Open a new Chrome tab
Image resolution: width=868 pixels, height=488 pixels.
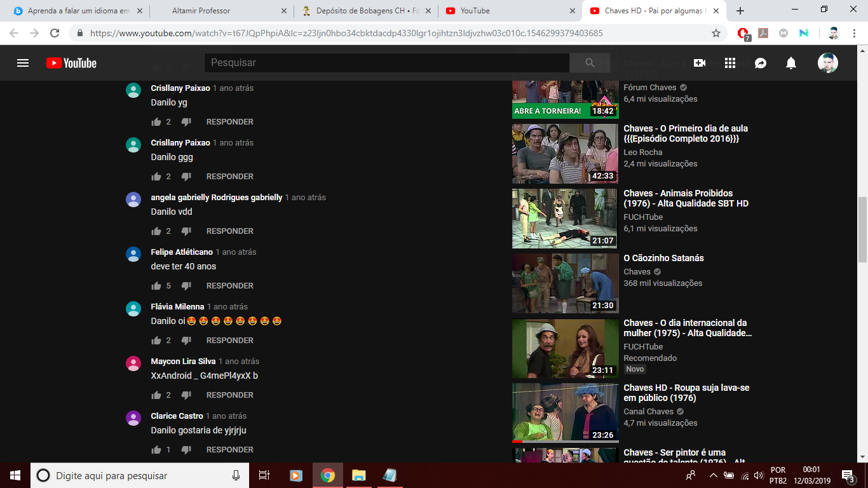pyautogui.click(x=740, y=11)
